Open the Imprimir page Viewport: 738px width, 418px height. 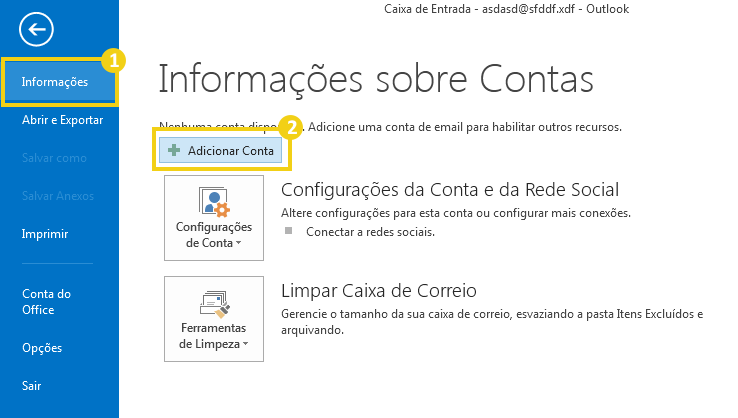coord(45,234)
